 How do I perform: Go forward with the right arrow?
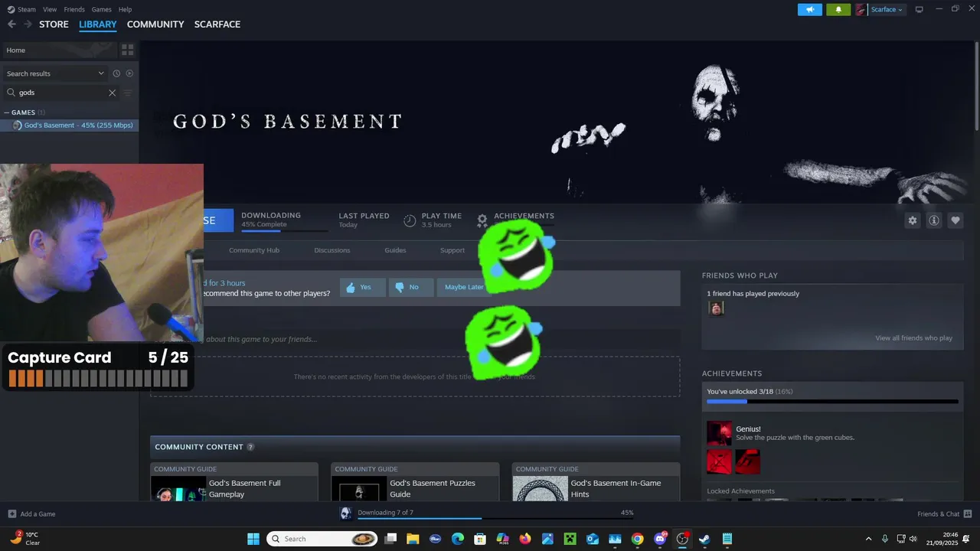28,24
